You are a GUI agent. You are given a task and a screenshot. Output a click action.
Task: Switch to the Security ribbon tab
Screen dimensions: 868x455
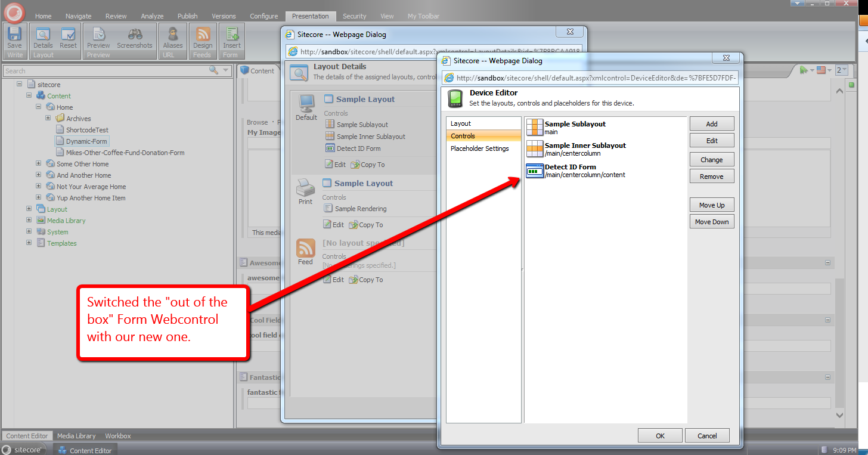point(354,16)
